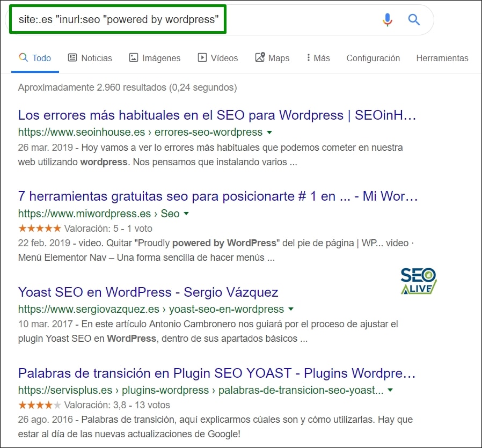Switch to the Todo tab

pyautogui.click(x=34, y=57)
